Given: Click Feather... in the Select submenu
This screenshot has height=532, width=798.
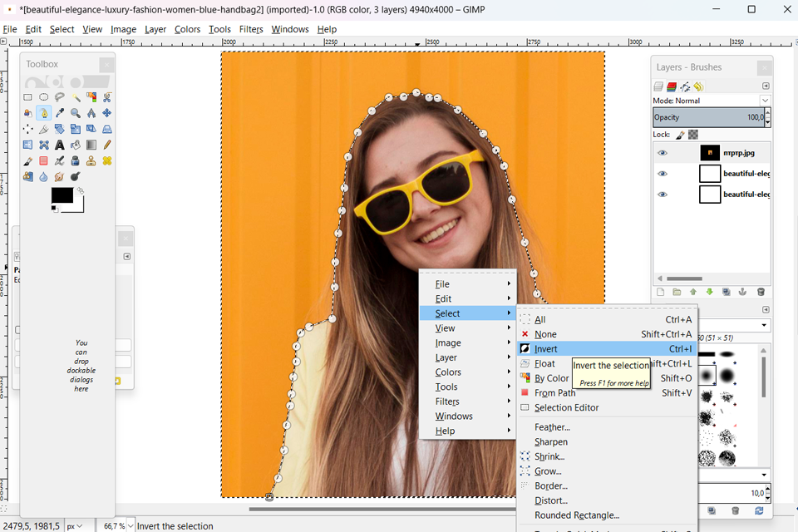Looking at the screenshot, I should pos(607,427).
